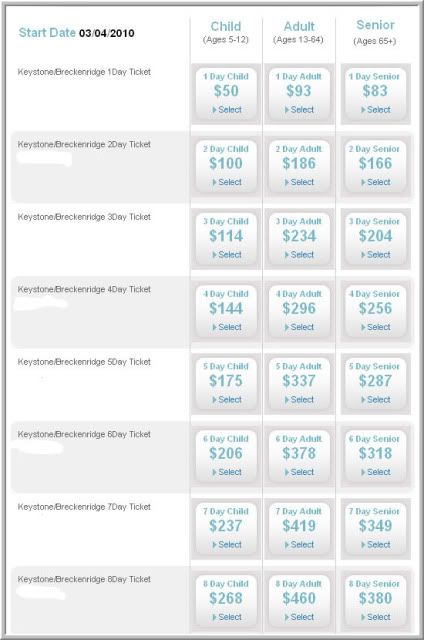Select the 7 Day Child $237 ticket
Screen dimensions: 424x640
(226, 529)
